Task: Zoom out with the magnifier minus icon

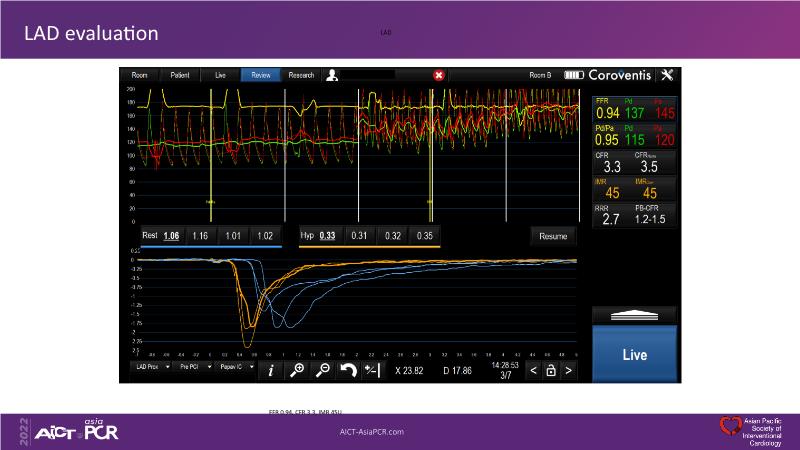Action: pos(323,370)
